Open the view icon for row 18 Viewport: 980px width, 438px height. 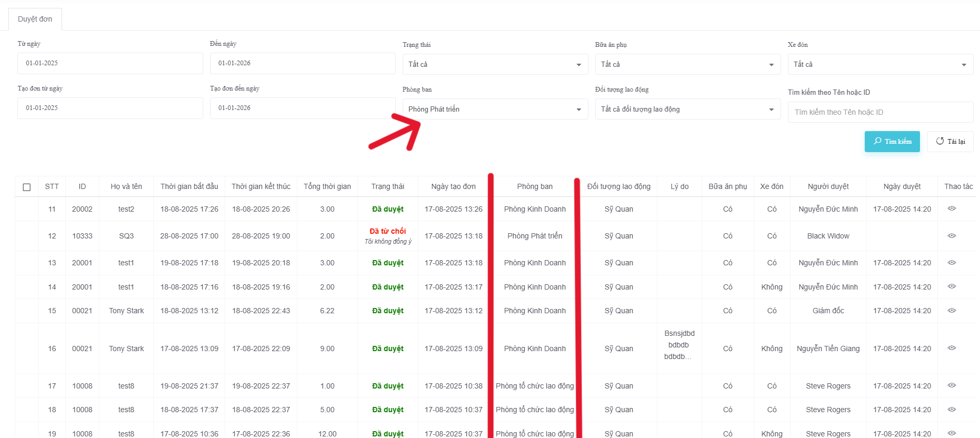952,410
